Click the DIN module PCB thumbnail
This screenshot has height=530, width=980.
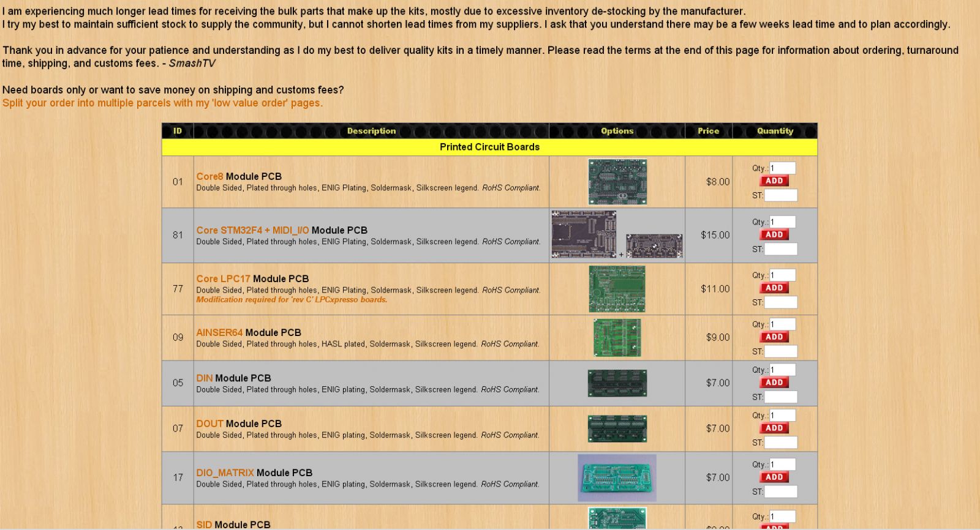(x=617, y=383)
